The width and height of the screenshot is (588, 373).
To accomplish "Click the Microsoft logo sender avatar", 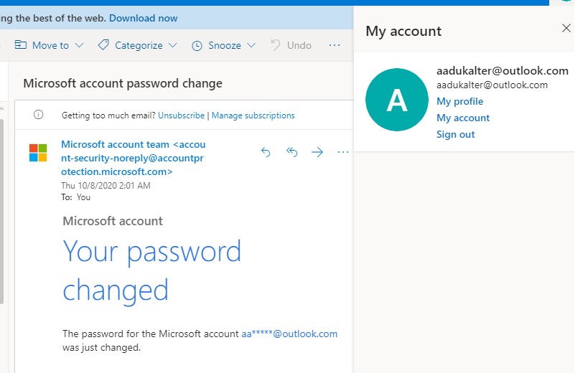I will [x=38, y=153].
